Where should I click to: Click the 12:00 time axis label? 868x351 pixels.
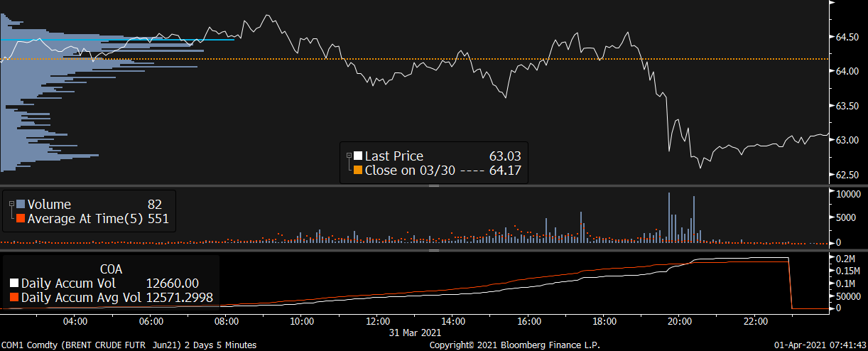pos(377,321)
